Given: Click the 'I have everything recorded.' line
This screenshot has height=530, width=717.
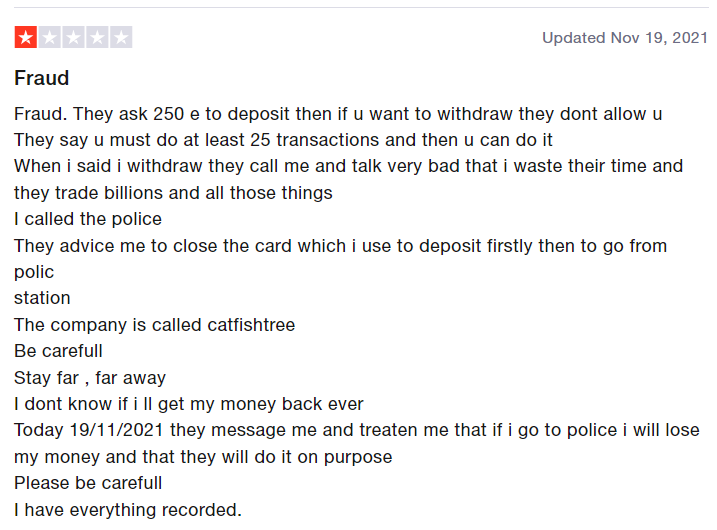Looking at the screenshot, I should (x=128, y=510).
